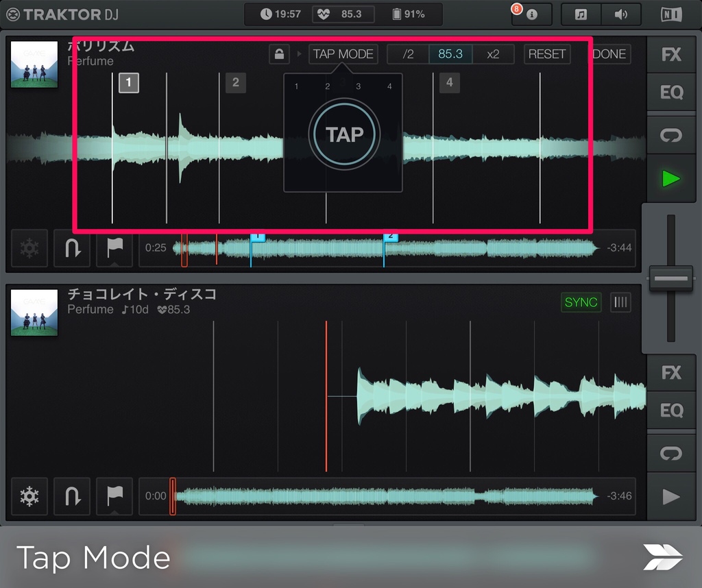
Task: Click the bottom deck -3:46 remaining time
Action: [x=619, y=496]
